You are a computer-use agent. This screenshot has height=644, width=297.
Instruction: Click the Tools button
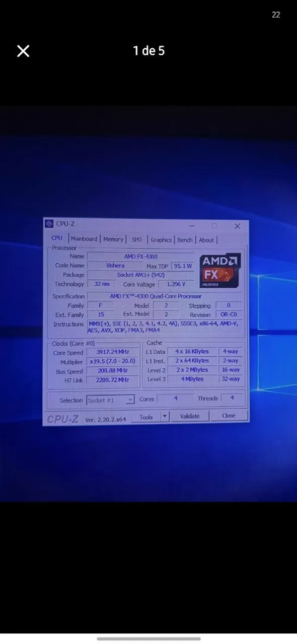coord(146,417)
